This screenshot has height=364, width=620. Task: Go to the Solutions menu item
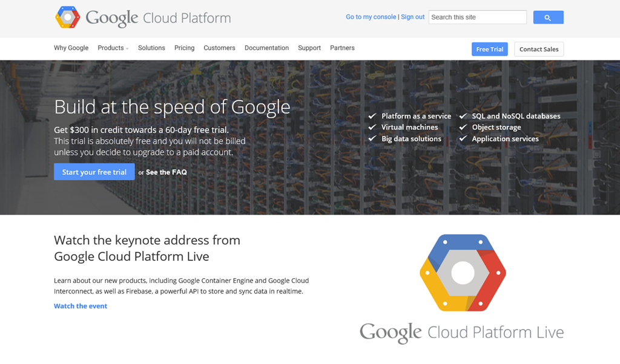[151, 48]
